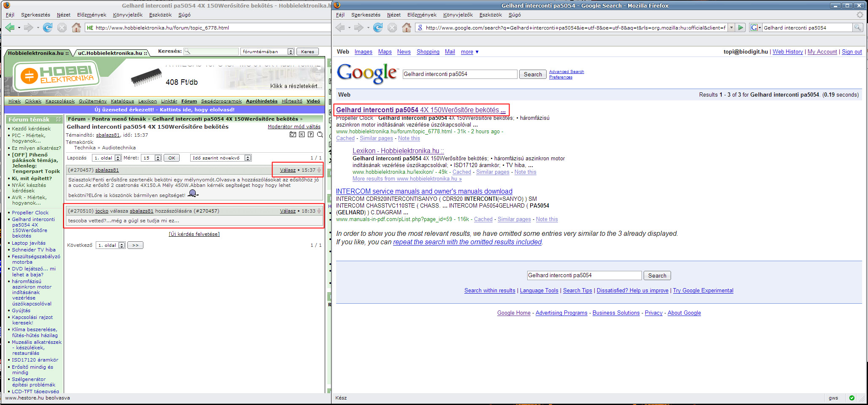Open Home page from Hobbielektronika window toolbar
This screenshot has height=405, width=868.
pos(76,28)
